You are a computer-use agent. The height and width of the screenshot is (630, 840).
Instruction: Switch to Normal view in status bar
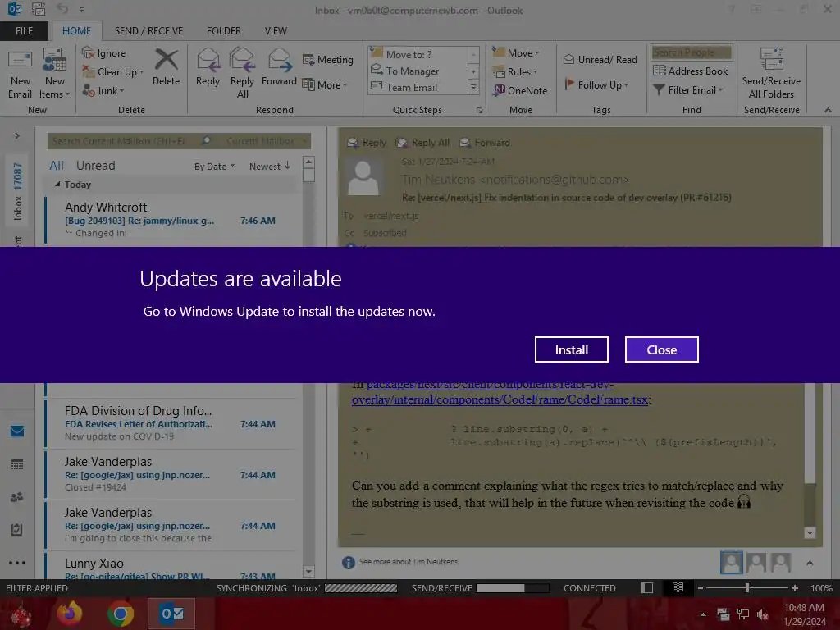(647, 588)
